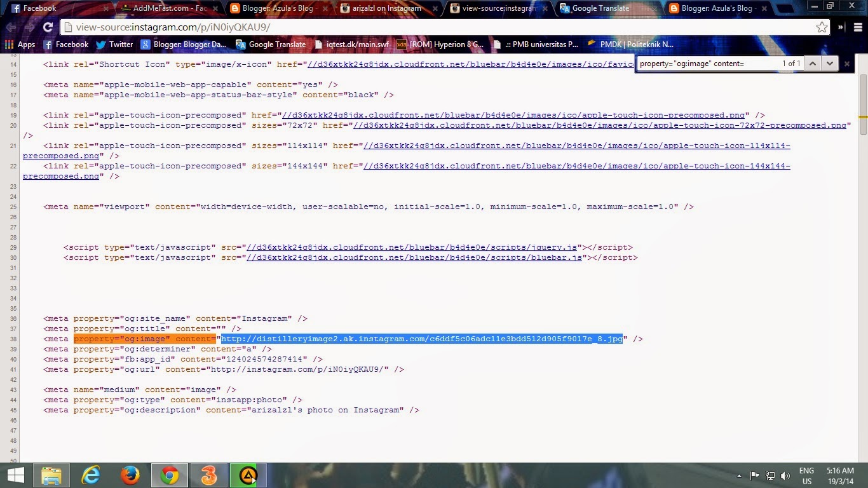Launch Internet Explorer from the taskbar
The width and height of the screenshot is (868, 488).
[x=92, y=475]
